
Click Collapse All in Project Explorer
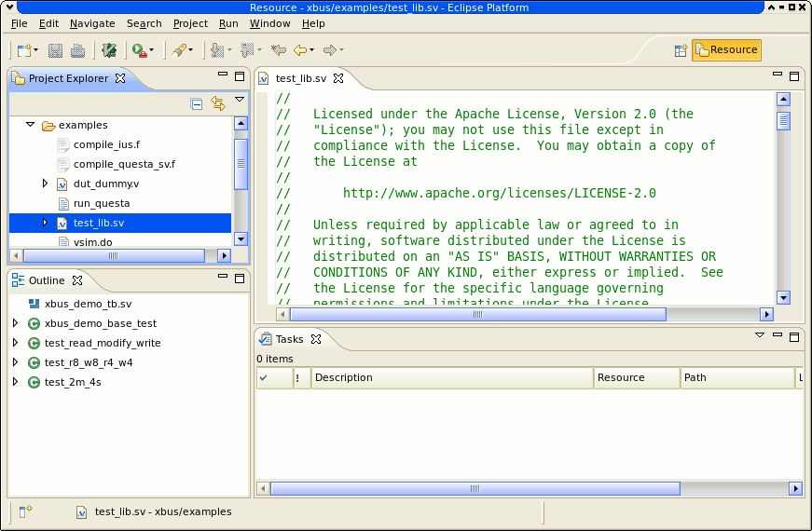(197, 104)
